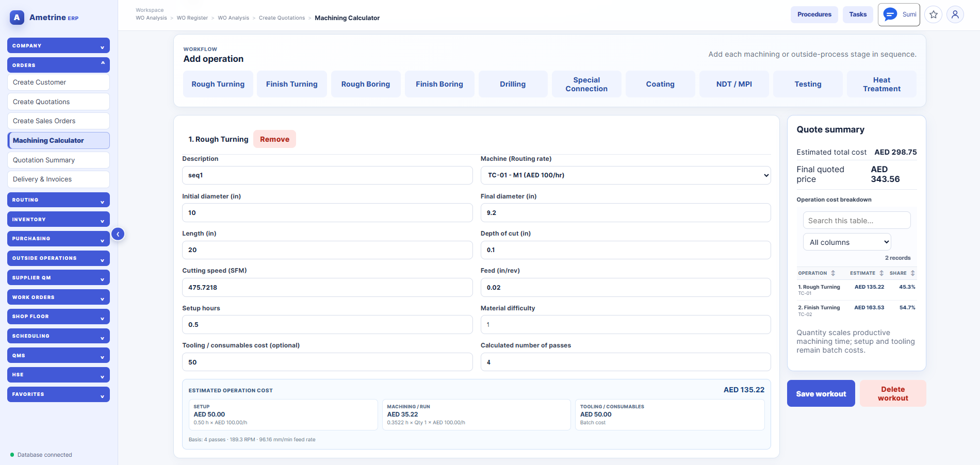Click the Setup hours field
Image resolution: width=980 pixels, height=465 pixels.
[x=328, y=325]
